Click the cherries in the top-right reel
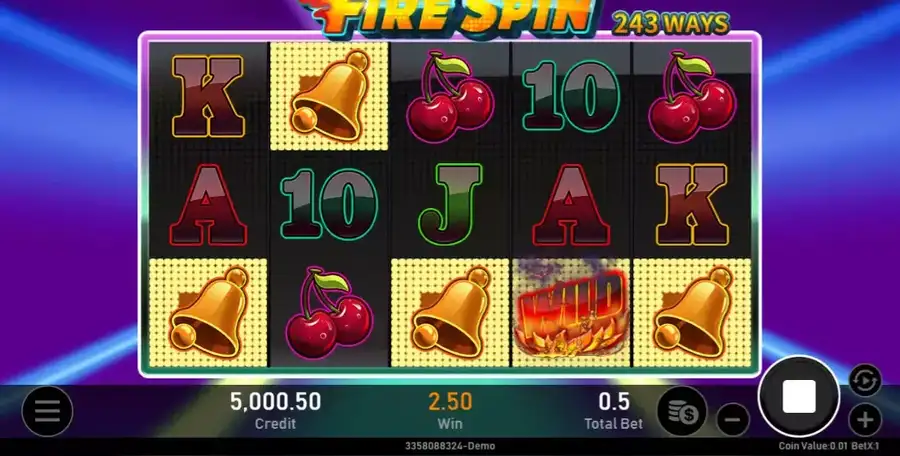The width and height of the screenshot is (900, 456). 692,96
